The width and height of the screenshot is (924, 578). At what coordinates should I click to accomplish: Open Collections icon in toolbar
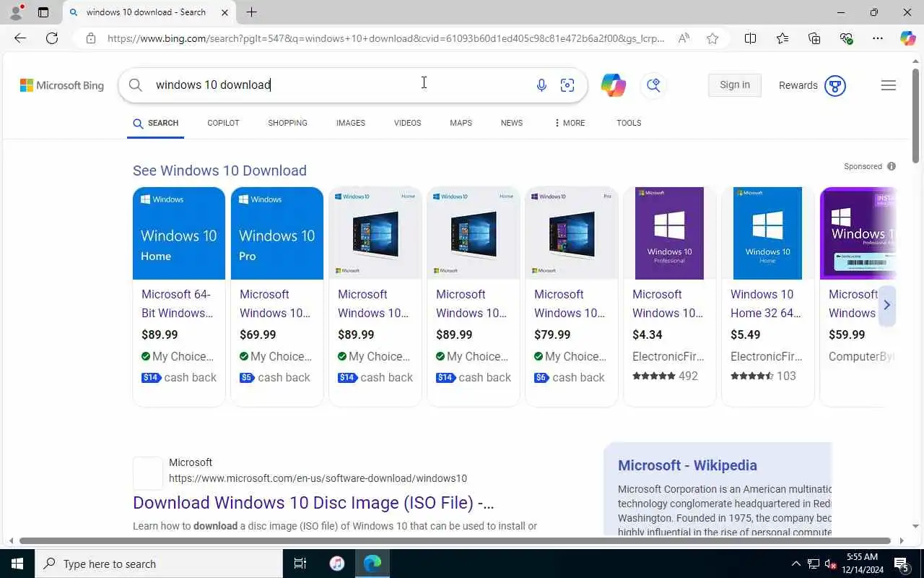[814, 38]
